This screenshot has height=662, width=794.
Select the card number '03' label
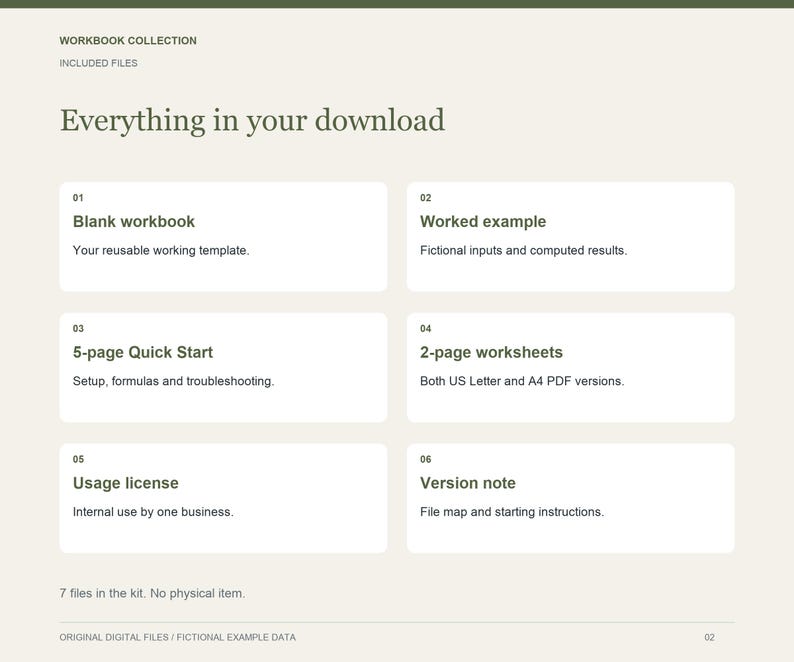click(78, 329)
